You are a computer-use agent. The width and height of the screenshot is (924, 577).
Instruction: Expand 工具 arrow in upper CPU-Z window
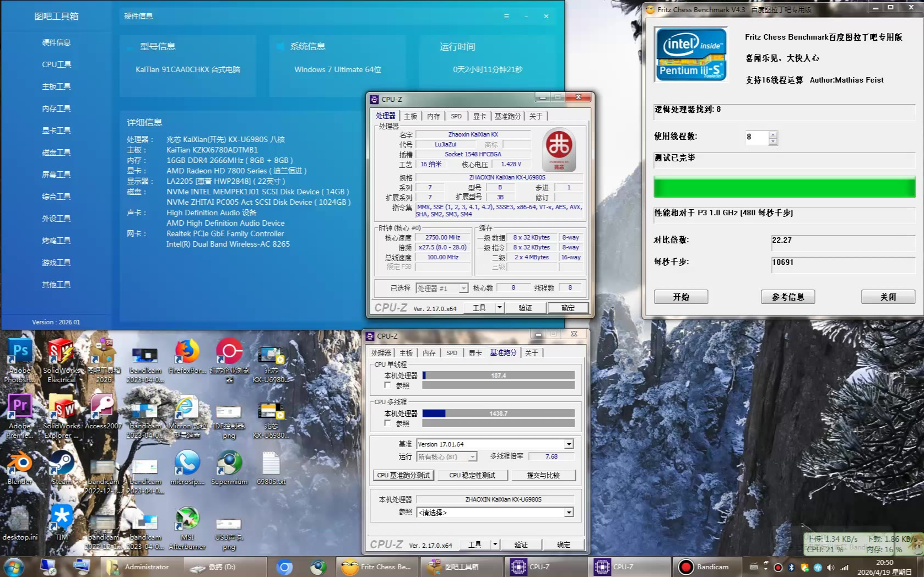click(x=499, y=308)
